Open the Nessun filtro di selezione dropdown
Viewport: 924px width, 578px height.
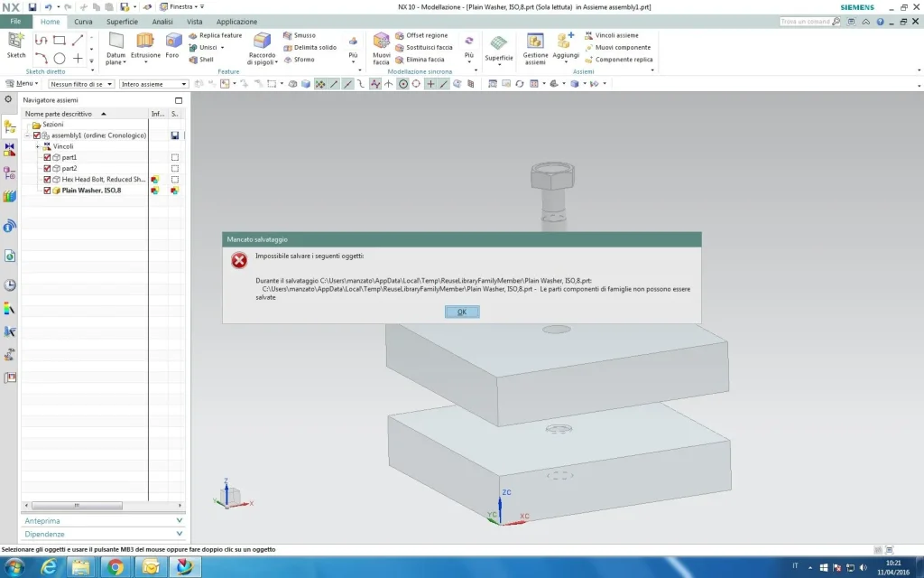(x=81, y=84)
